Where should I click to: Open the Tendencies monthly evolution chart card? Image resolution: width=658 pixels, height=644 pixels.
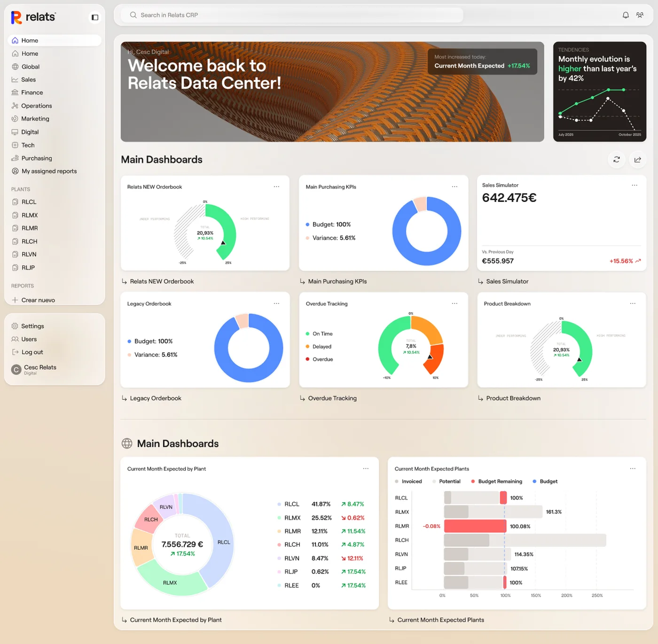click(x=600, y=92)
